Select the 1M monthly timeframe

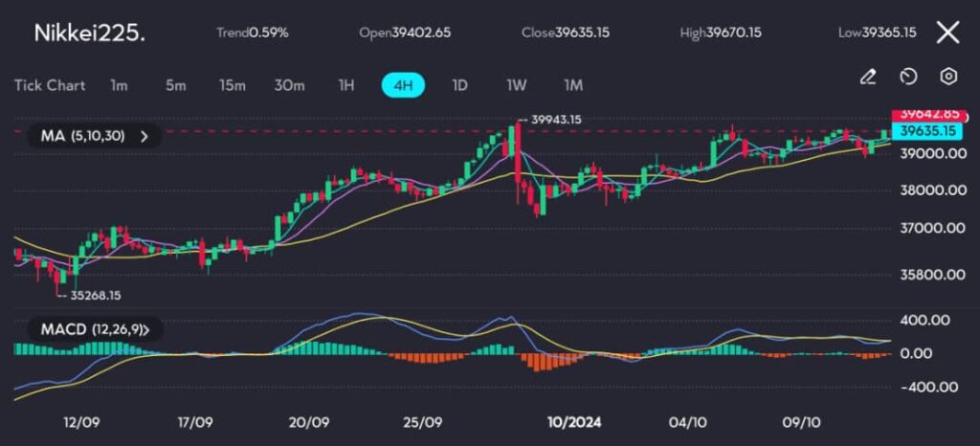point(573,85)
